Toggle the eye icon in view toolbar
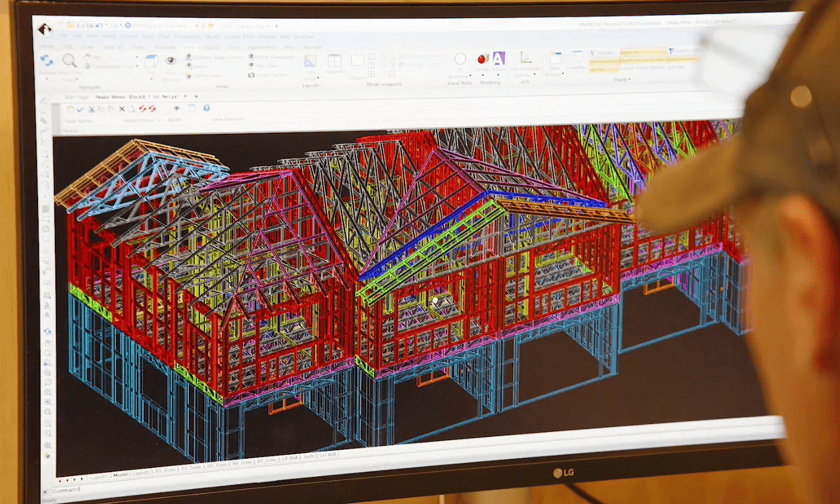Image resolution: width=840 pixels, height=504 pixels. (176, 108)
